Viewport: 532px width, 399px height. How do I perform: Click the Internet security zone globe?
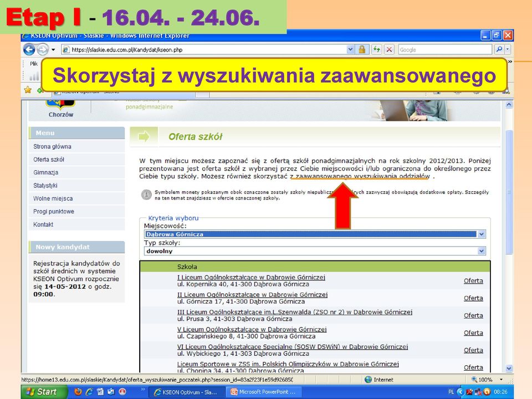pyautogui.click(x=368, y=380)
